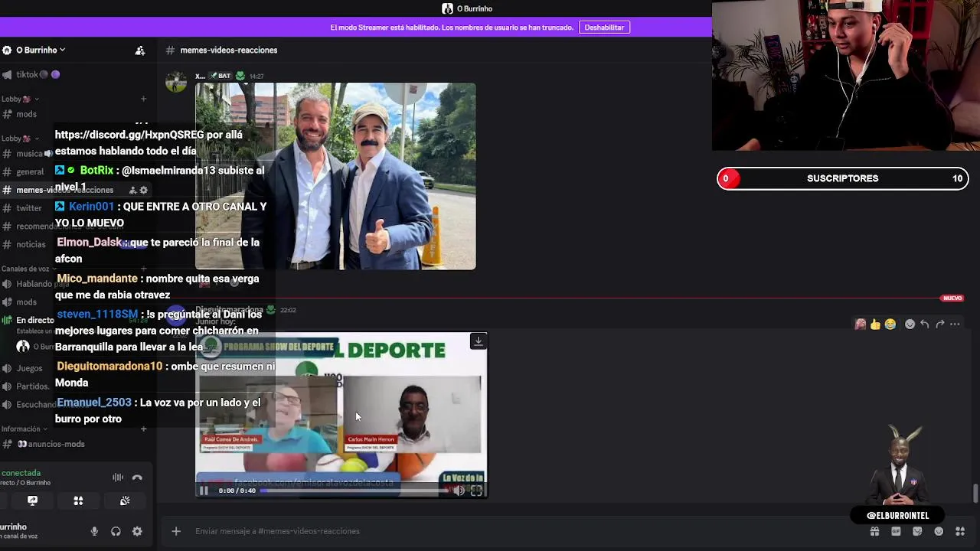980x551 pixels.
Task: Start an activity from the voice panel
Action: (78, 500)
